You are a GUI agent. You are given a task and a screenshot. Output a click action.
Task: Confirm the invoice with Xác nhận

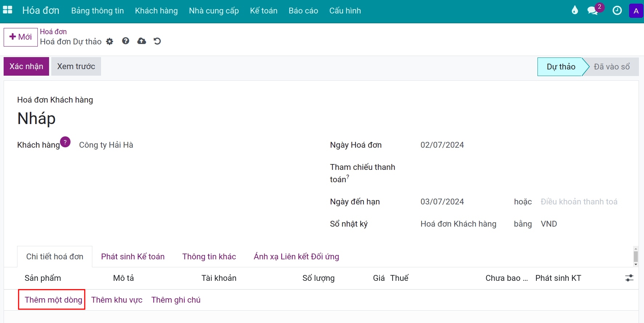point(26,66)
